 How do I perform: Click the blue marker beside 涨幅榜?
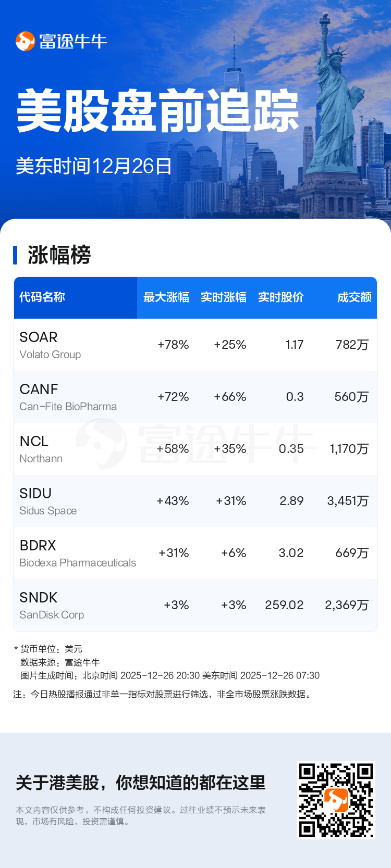pos(15,255)
